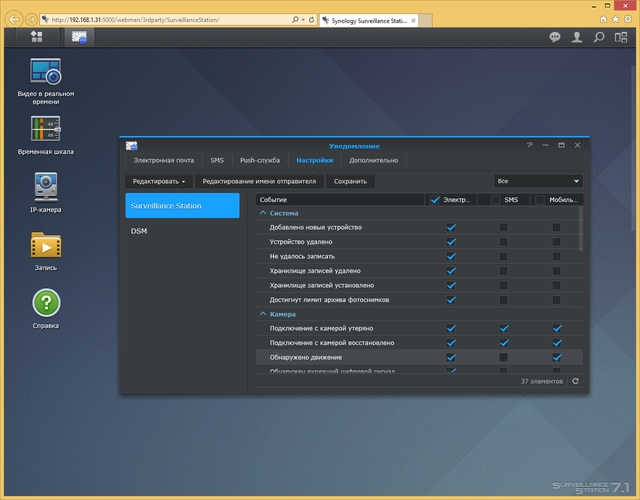Click the chat notifications icon in top bar
Screen dimensions: 640x500
tap(555, 37)
